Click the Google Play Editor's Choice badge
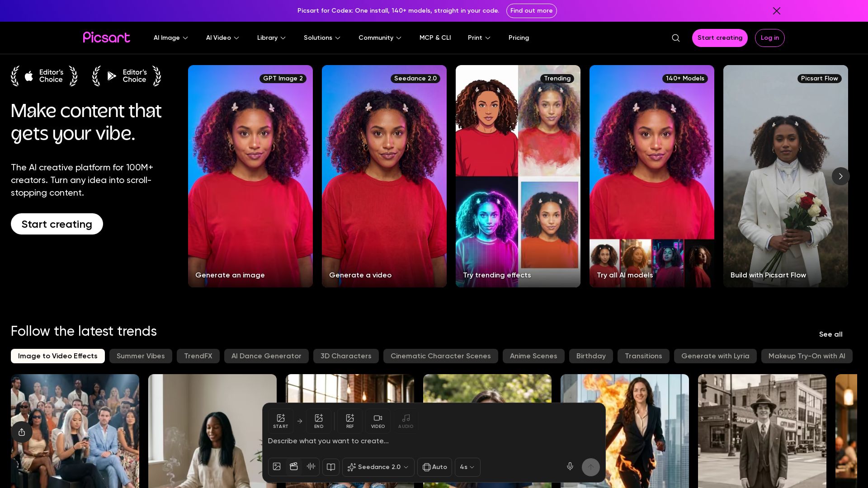868x488 pixels. (127, 76)
